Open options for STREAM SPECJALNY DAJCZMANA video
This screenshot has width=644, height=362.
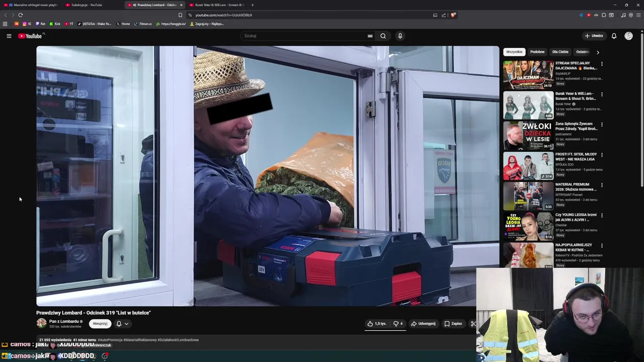pyautogui.click(x=602, y=64)
